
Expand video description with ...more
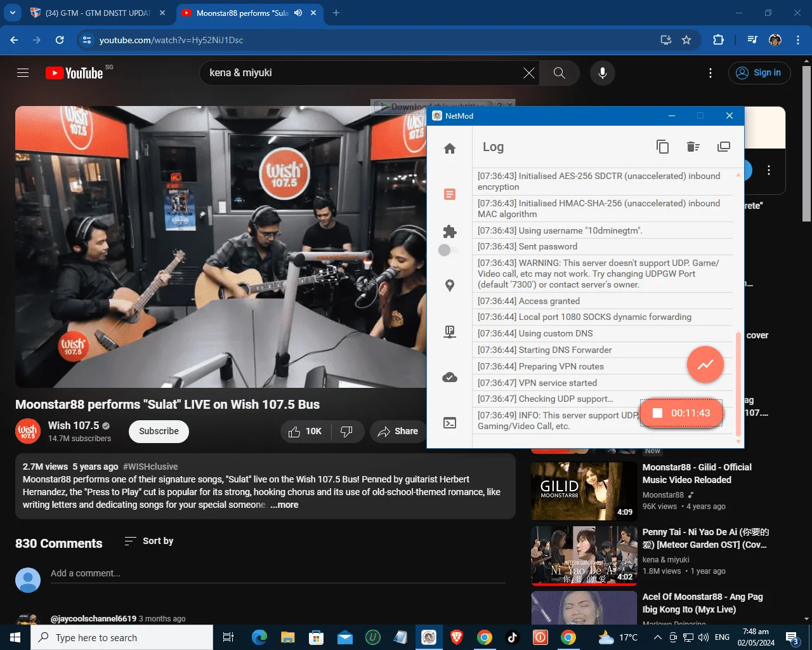284,505
